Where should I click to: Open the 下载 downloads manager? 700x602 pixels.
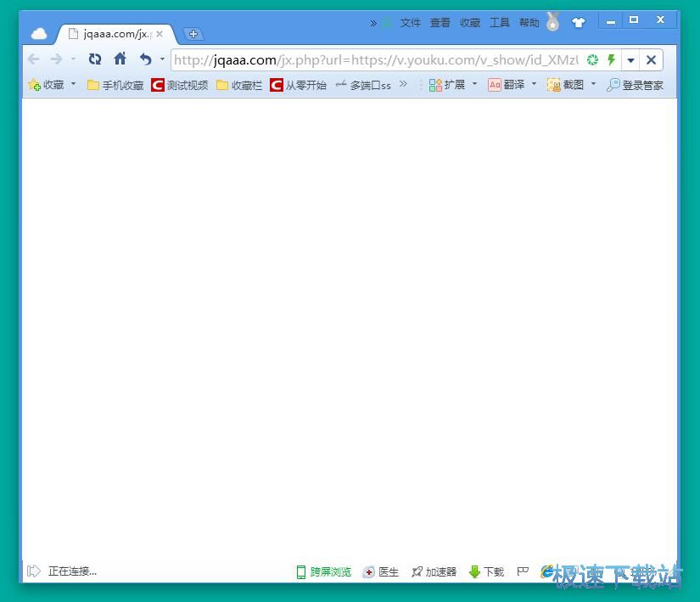pos(485,571)
